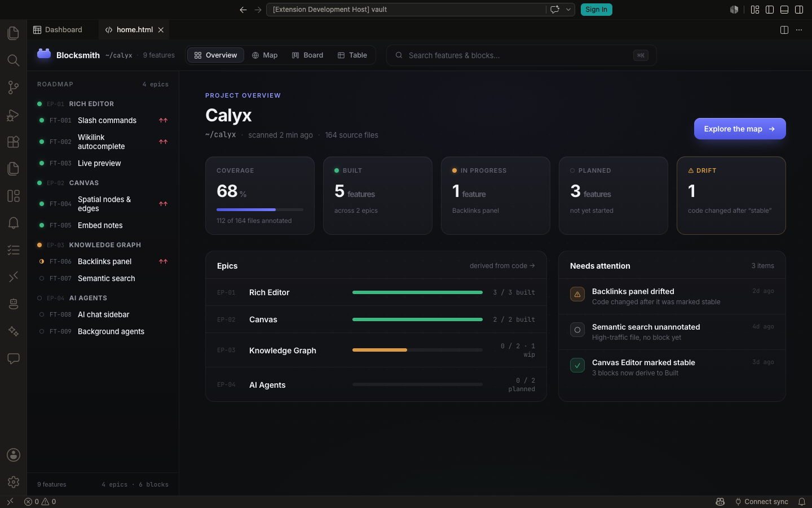Viewport: 812px width, 508px height.
Task: Open Run and Debug icon
Action: (x=14, y=115)
